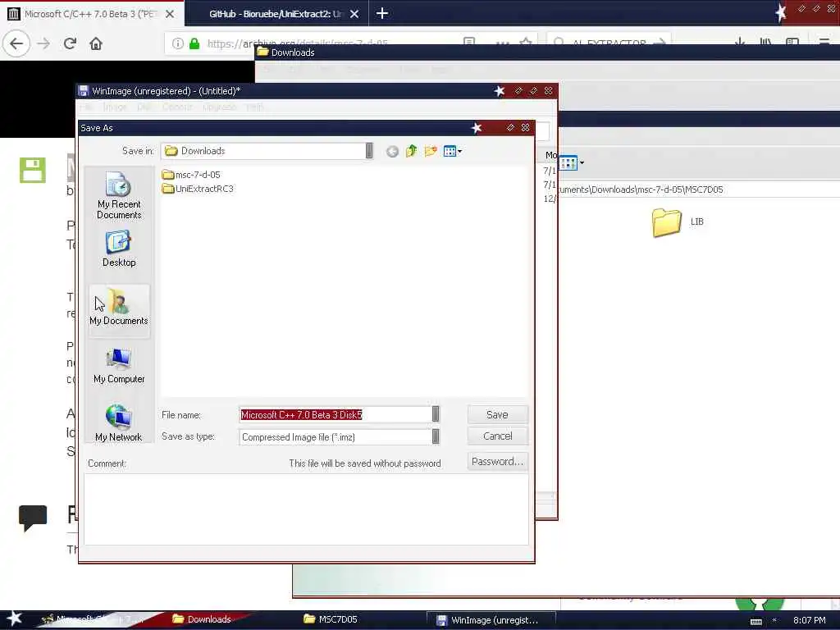Open the LIB folder in MSC7D05 window
840x630 pixels.
pos(677,222)
